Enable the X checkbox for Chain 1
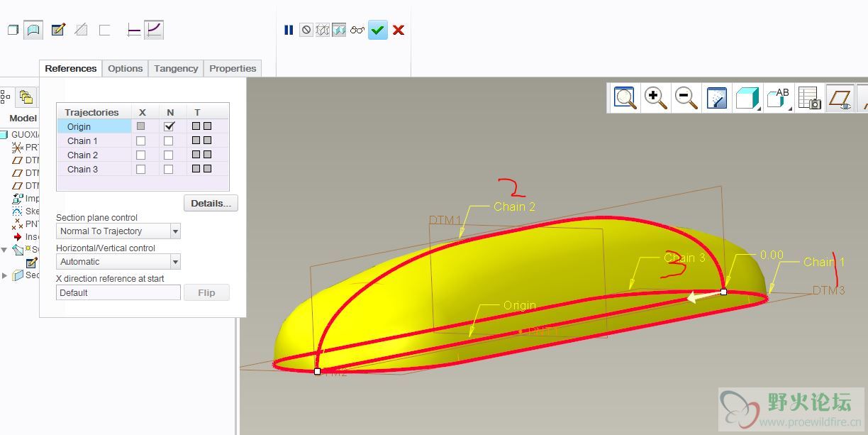The width and height of the screenshot is (868, 435). point(140,141)
